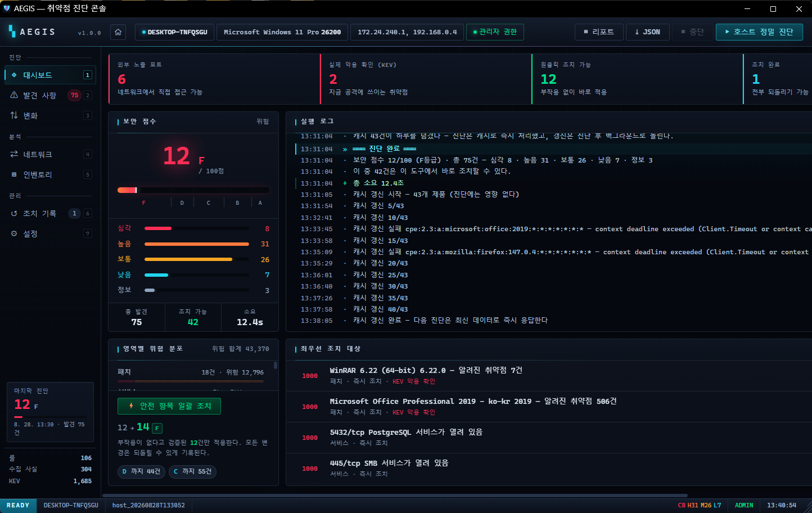This screenshot has width=812, height=513.
Task: Open the 네트워크 sidebar item
Action: click(x=50, y=154)
